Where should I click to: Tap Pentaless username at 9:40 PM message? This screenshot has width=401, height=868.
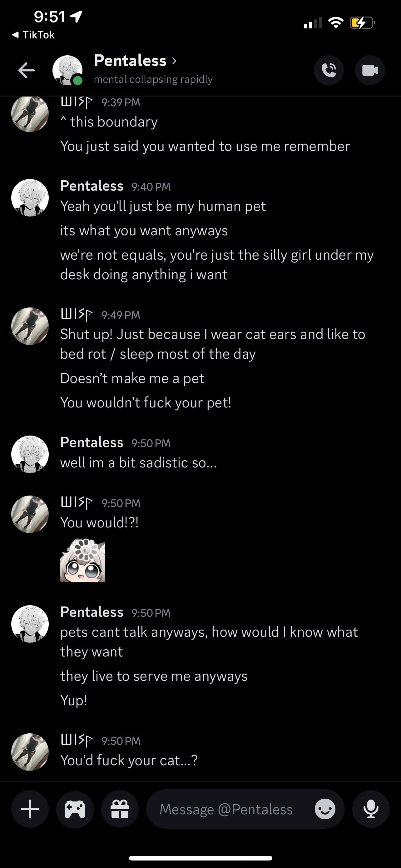92,186
